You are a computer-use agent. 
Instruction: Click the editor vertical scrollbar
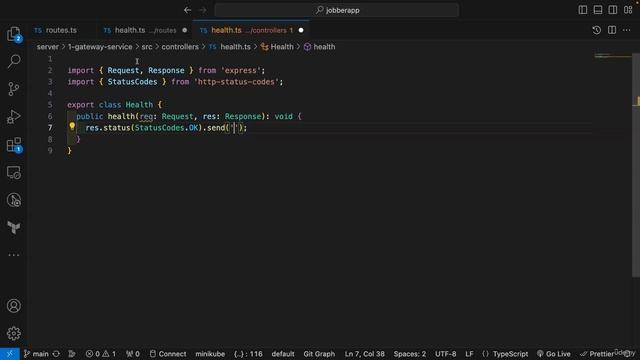tap(636, 165)
